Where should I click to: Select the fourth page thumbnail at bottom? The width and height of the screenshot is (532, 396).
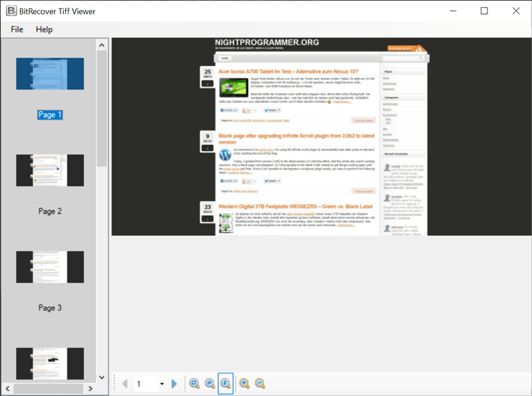(50, 363)
